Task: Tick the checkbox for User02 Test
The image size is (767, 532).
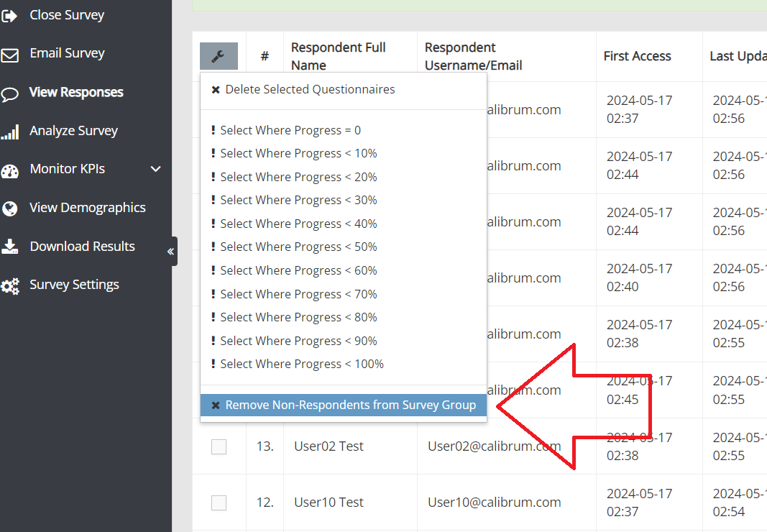Action: pos(219,446)
